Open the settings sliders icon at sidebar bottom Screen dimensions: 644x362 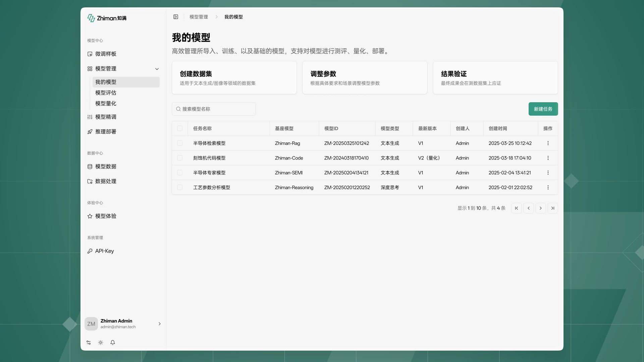click(x=89, y=343)
